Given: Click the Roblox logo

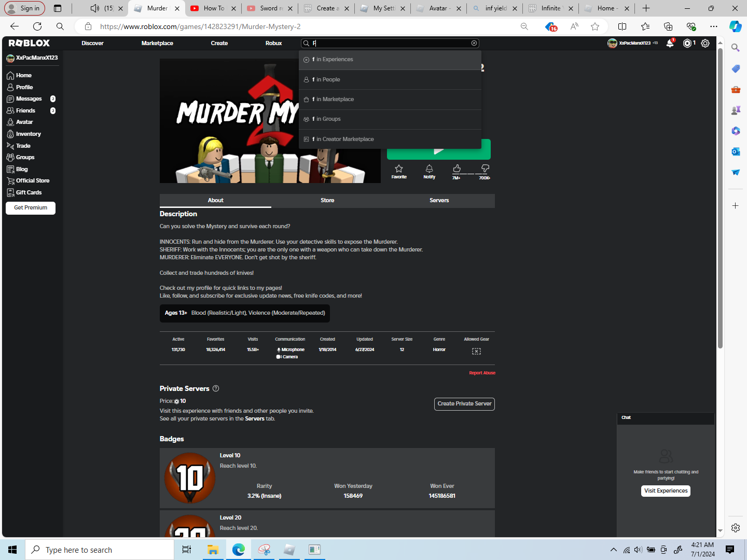Looking at the screenshot, I should (x=29, y=43).
